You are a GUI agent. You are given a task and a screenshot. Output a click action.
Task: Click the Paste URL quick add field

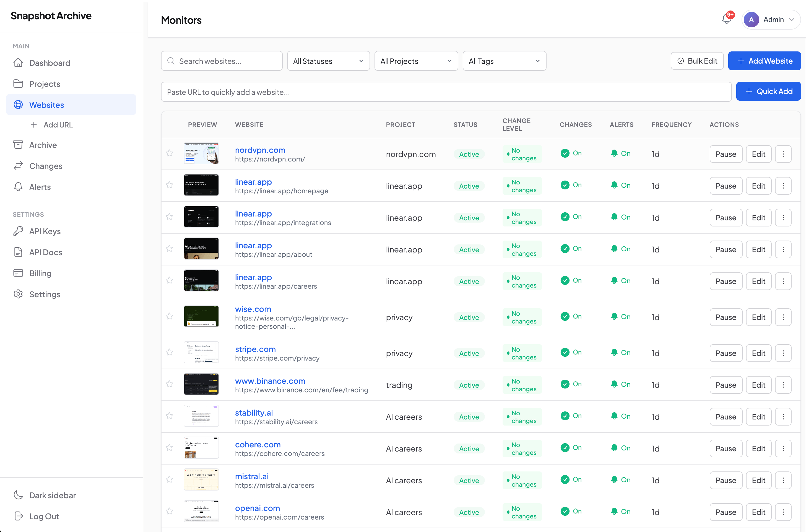[446, 92]
